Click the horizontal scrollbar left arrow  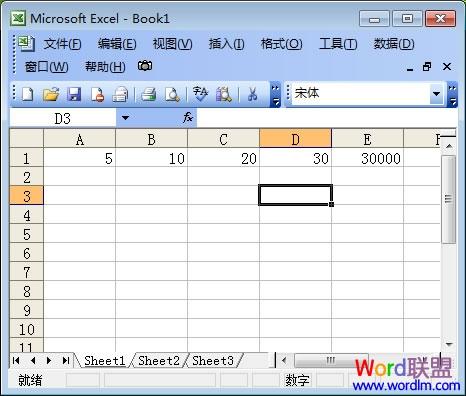(284, 360)
